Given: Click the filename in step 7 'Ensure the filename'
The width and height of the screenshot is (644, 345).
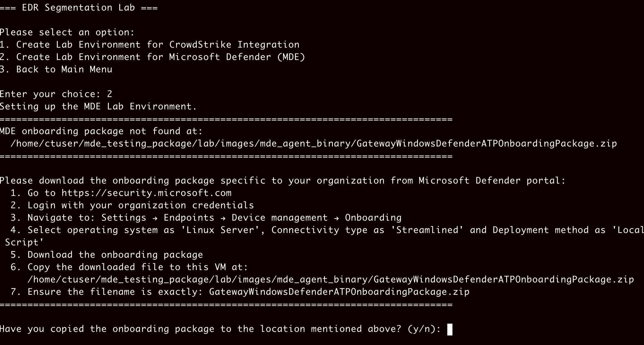Looking at the screenshot, I should 339,292.
